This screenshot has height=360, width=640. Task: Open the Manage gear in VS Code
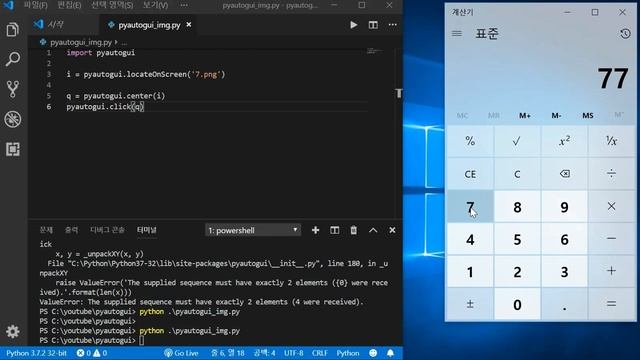coord(13,331)
